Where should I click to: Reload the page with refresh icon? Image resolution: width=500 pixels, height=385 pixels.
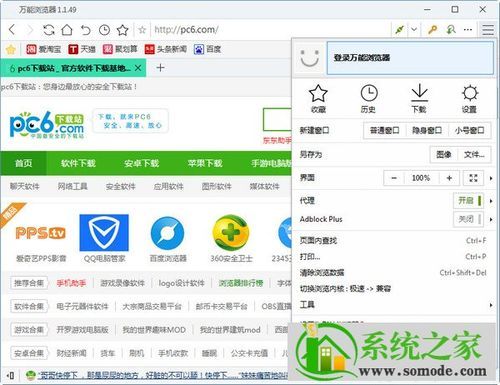coord(49,30)
